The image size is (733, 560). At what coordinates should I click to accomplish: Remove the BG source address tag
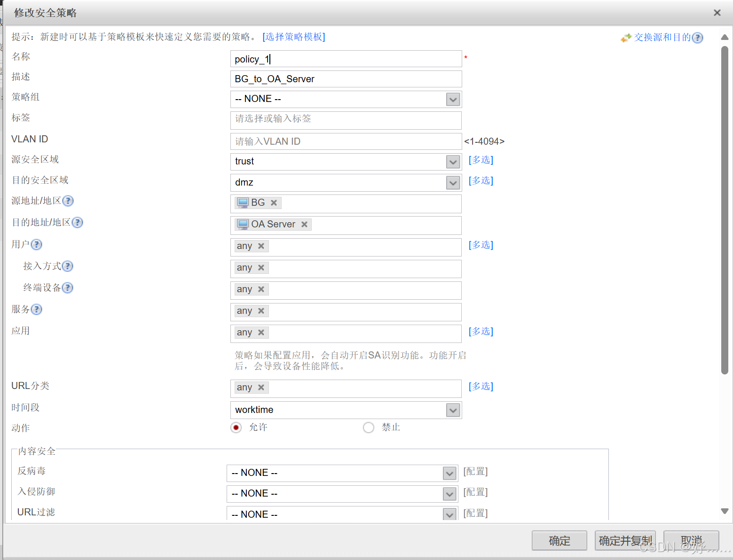pyautogui.click(x=274, y=203)
